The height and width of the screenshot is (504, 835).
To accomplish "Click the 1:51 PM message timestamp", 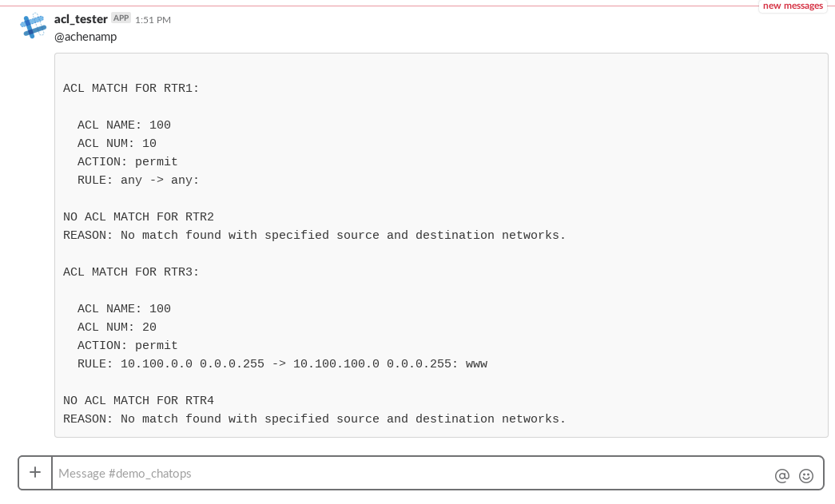I will click(x=153, y=19).
